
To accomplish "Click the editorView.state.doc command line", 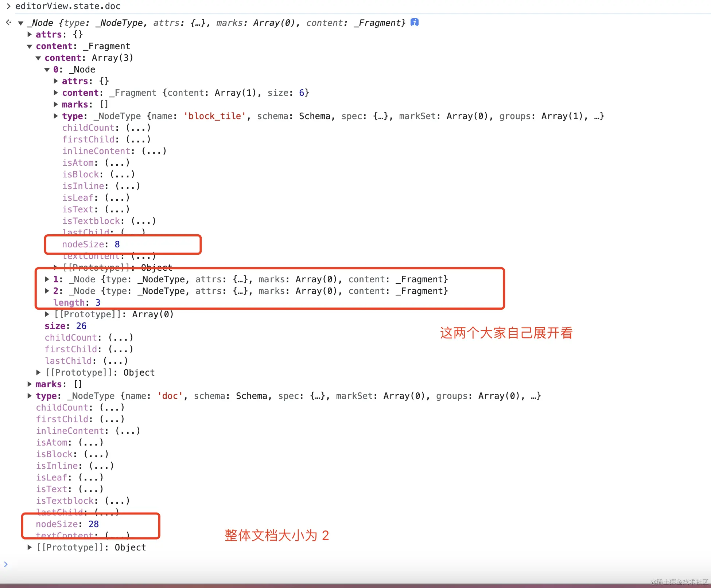I will tap(68, 6).
